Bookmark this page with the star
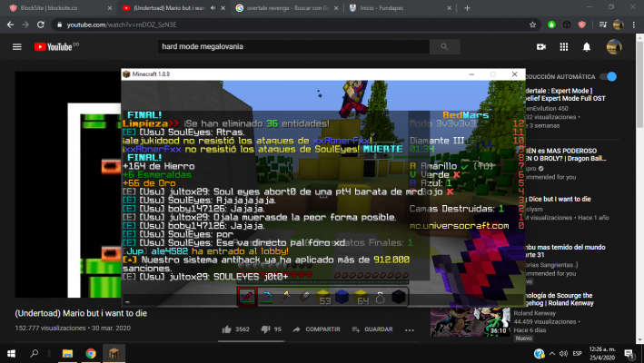The width and height of the screenshot is (644, 363). (x=532, y=25)
